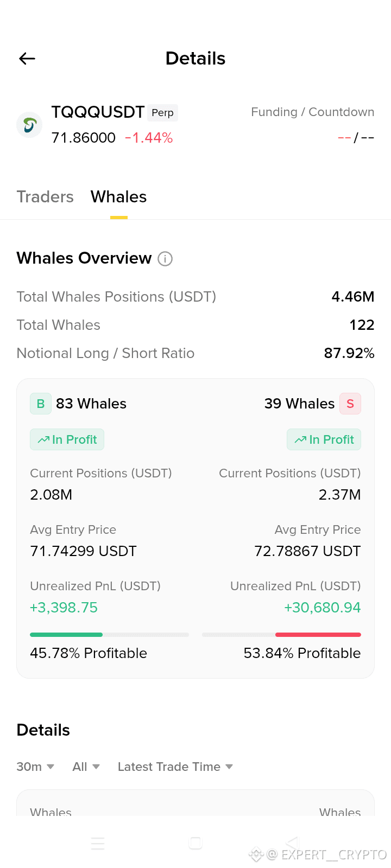Screen dimensions: 391x868
Task: Tap Funding / Countdown label
Action: click(x=313, y=112)
